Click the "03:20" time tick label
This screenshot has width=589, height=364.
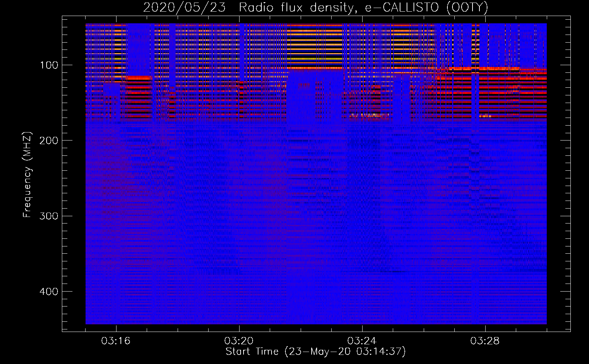point(239,341)
